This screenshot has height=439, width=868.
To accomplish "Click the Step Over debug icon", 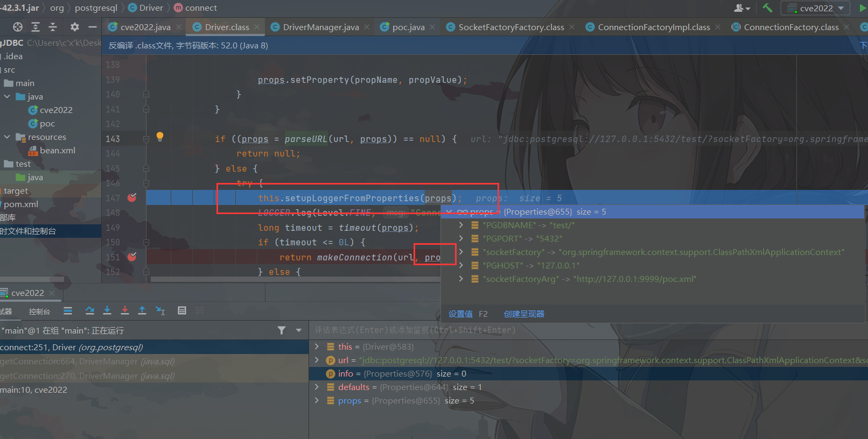I will pos(90,310).
